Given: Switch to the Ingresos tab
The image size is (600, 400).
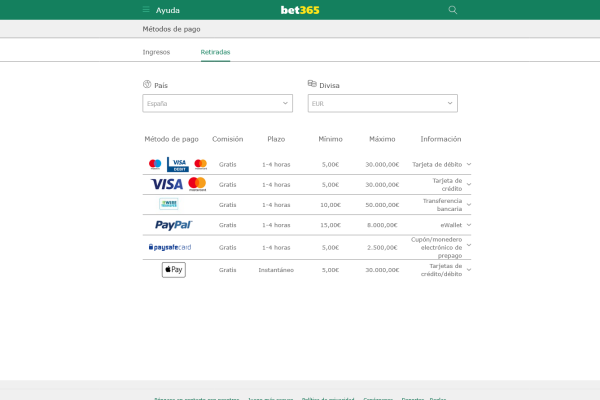Looking at the screenshot, I should click(x=156, y=52).
